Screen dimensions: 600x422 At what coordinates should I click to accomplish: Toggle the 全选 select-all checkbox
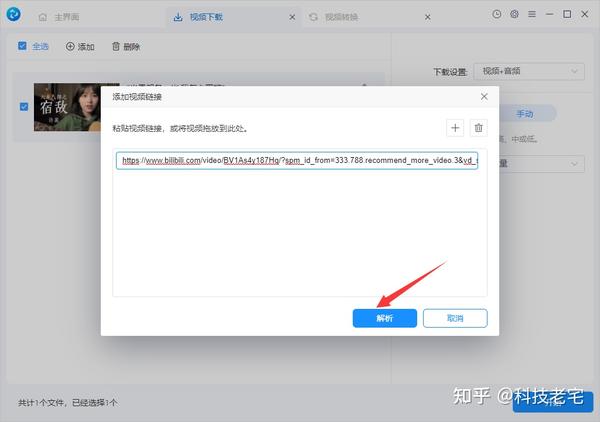point(22,46)
